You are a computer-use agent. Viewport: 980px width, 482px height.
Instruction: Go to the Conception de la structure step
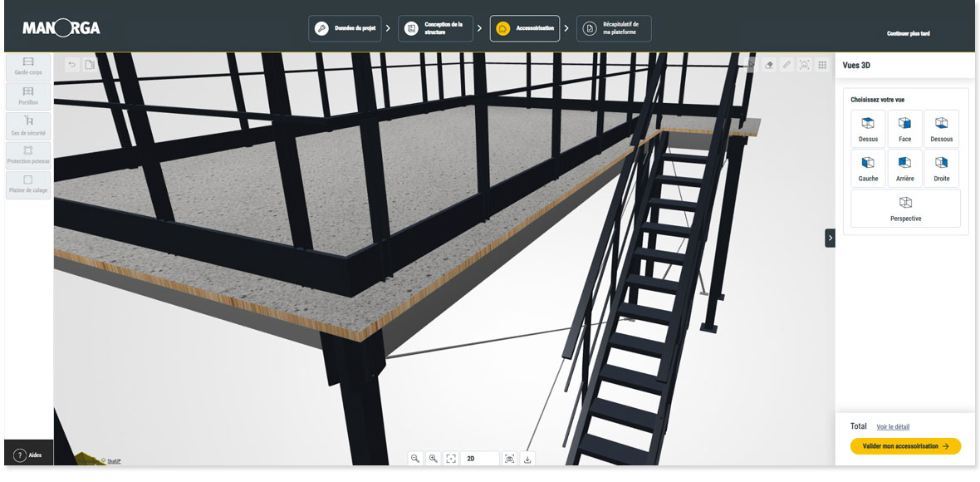[x=436, y=28]
